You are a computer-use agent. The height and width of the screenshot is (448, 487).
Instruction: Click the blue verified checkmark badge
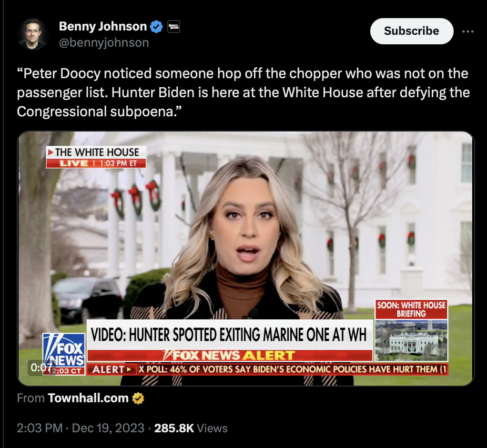156,27
